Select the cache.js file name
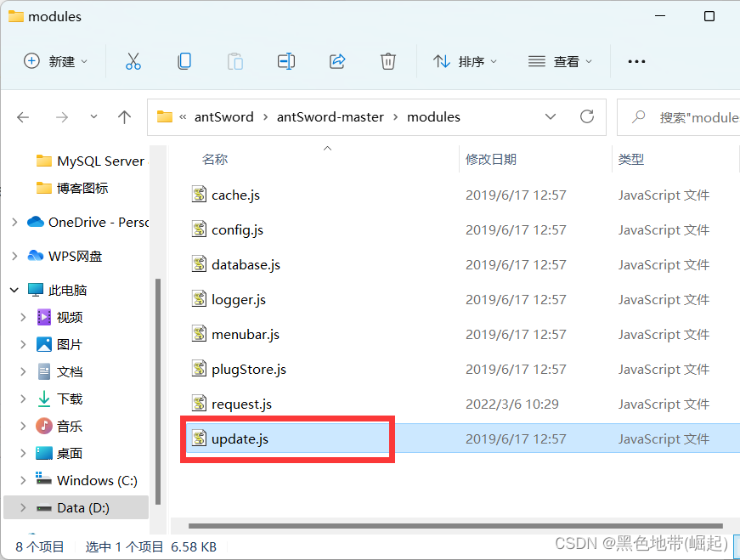The image size is (740, 560). [x=235, y=195]
